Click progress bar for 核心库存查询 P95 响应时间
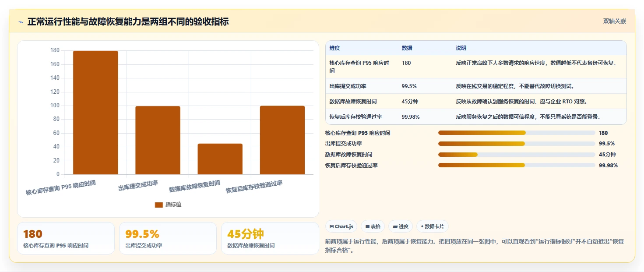Screen dimensions: 644x272 pos(517,133)
